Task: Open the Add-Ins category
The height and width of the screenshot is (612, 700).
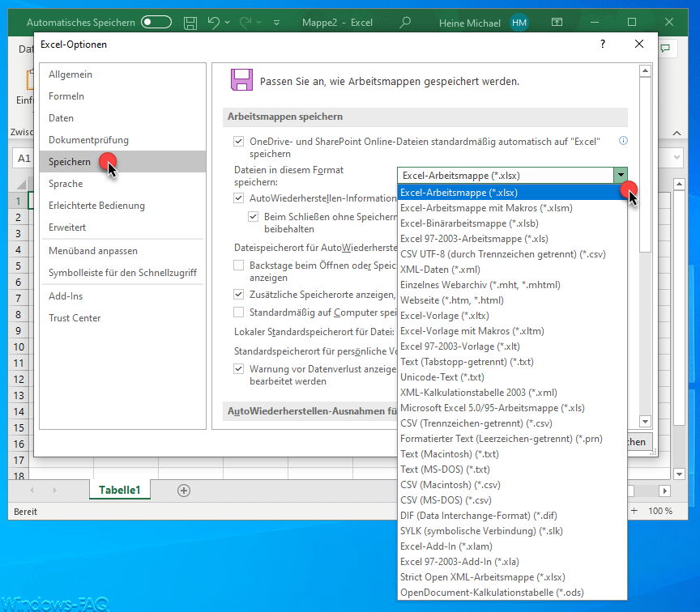Action: (x=123, y=296)
